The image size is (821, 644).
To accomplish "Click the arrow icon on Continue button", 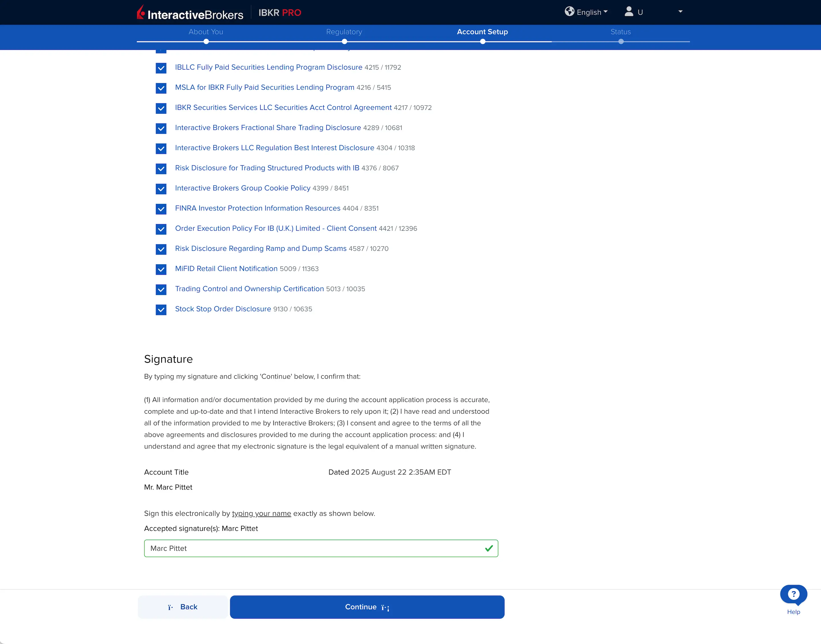I will click(x=385, y=607).
